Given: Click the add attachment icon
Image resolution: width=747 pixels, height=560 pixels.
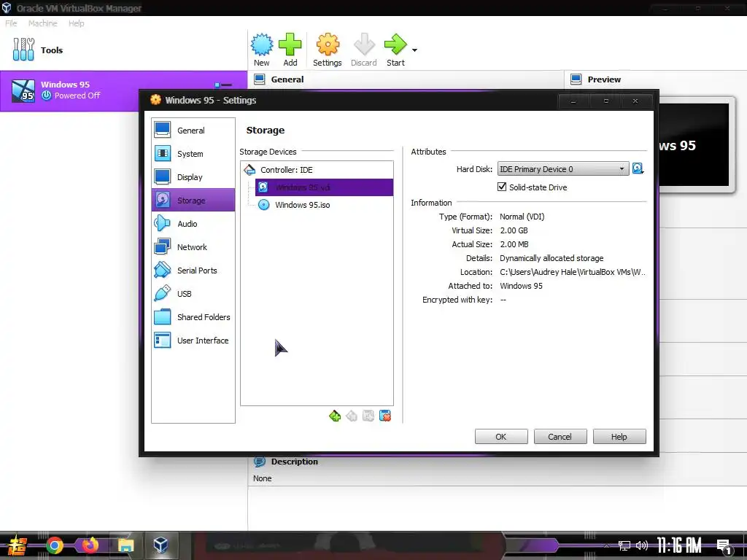Looking at the screenshot, I should point(368,416).
